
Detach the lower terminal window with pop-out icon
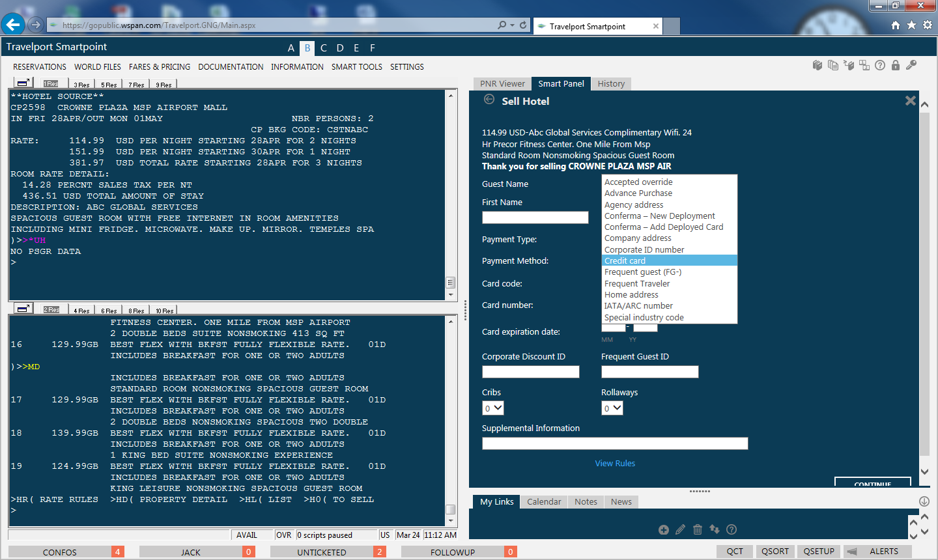tap(24, 309)
